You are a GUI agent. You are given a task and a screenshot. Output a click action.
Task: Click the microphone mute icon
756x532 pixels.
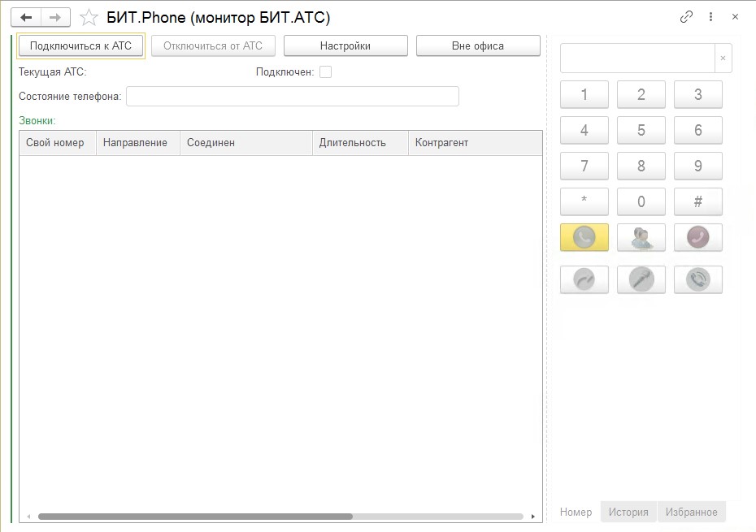(641, 279)
